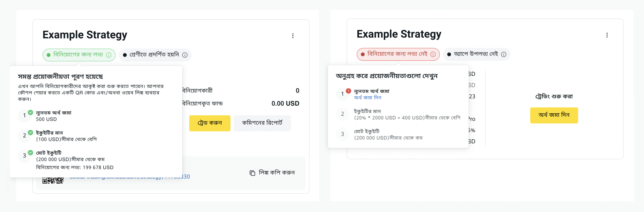Follow the blue অর্থ জমা দিন link
The height and width of the screenshot is (212, 644).
(x=367, y=98)
